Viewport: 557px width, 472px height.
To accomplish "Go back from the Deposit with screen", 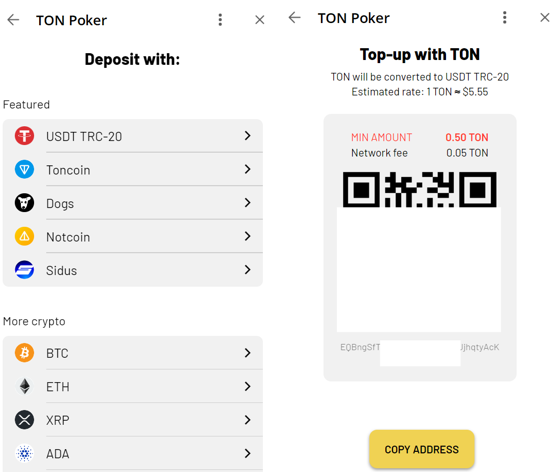I will [x=13, y=20].
